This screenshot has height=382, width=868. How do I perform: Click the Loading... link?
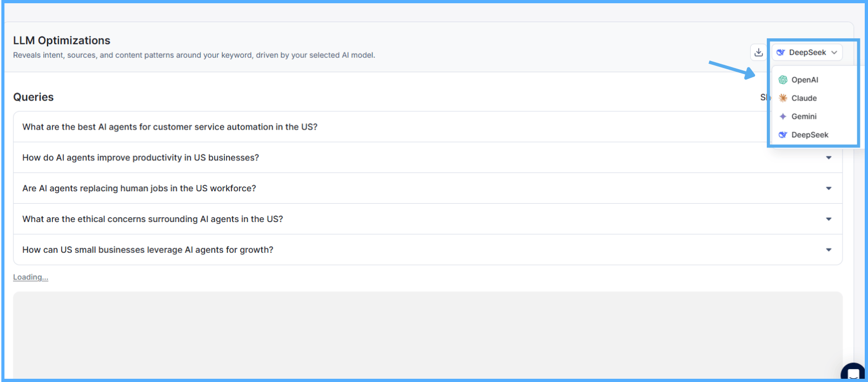click(30, 277)
